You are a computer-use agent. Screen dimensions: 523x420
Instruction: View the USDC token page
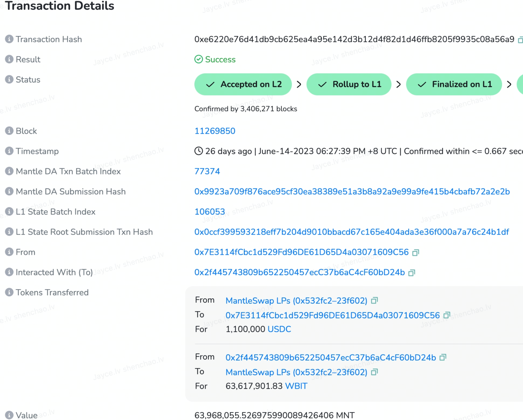pyautogui.click(x=279, y=329)
